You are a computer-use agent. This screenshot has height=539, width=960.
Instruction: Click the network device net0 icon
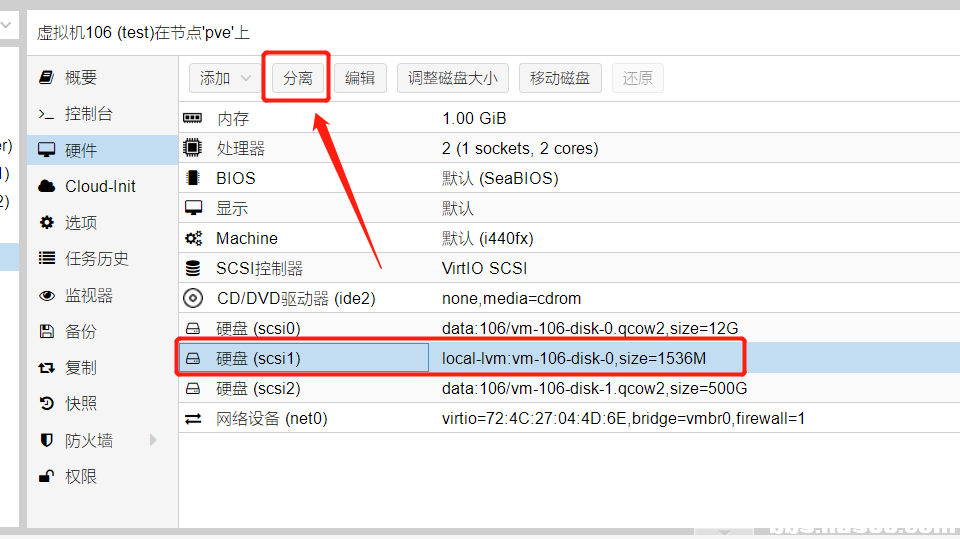[193, 418]
